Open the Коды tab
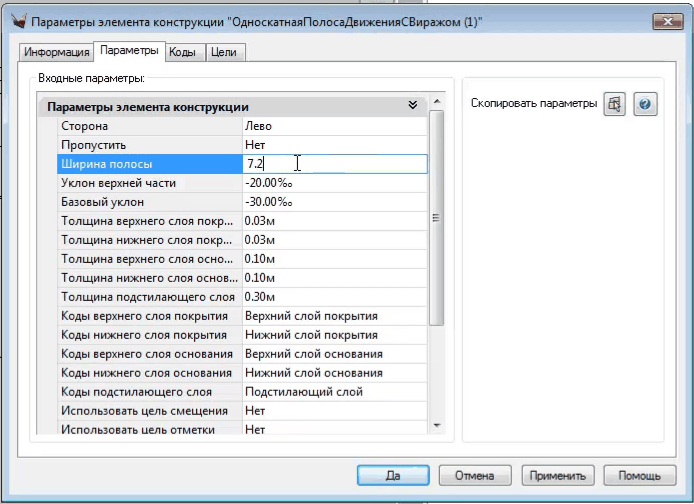The width and height of the screenshot is (694, 504). tap(181, 52)
